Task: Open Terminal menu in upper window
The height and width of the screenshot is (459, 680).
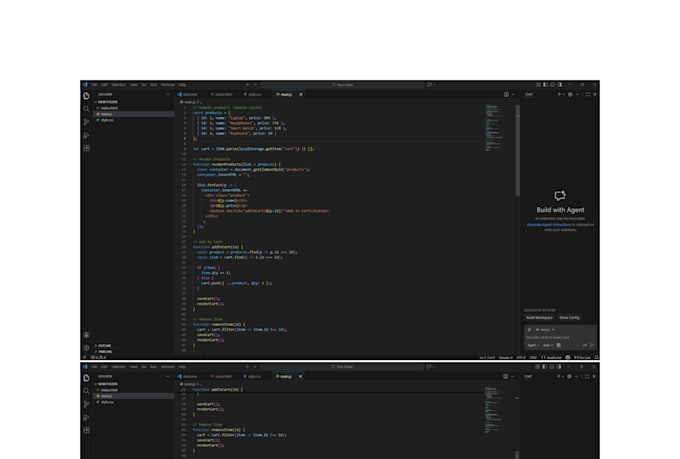Action: [168, 85]
